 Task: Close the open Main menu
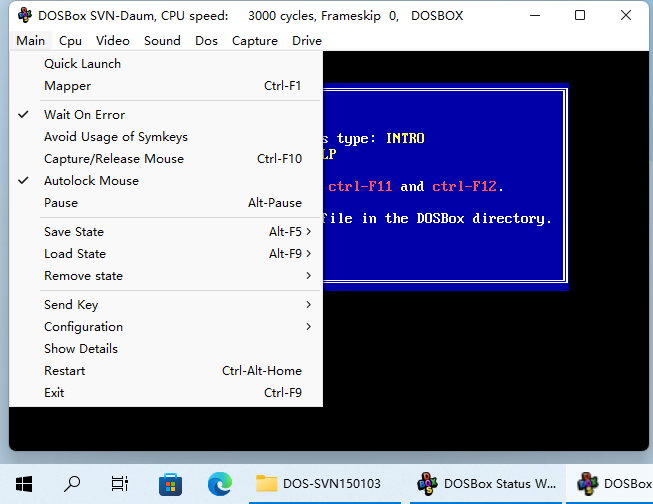(x=30, y=41)
